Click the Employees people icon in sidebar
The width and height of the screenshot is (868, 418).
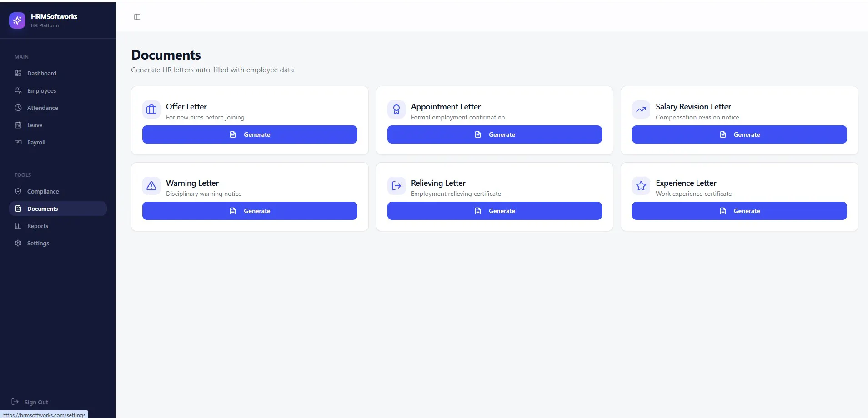pyautogui.click(x=18, y=90)
